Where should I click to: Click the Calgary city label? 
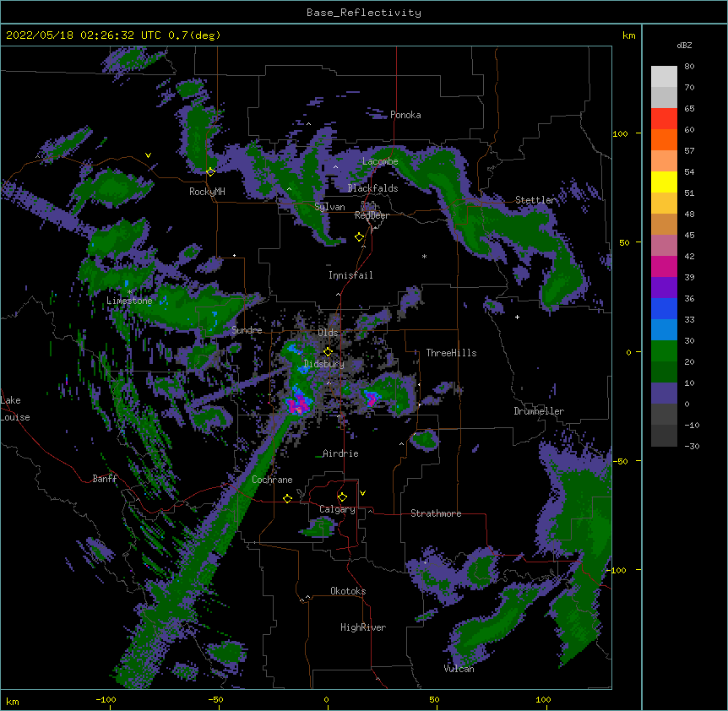click(337, 509)
